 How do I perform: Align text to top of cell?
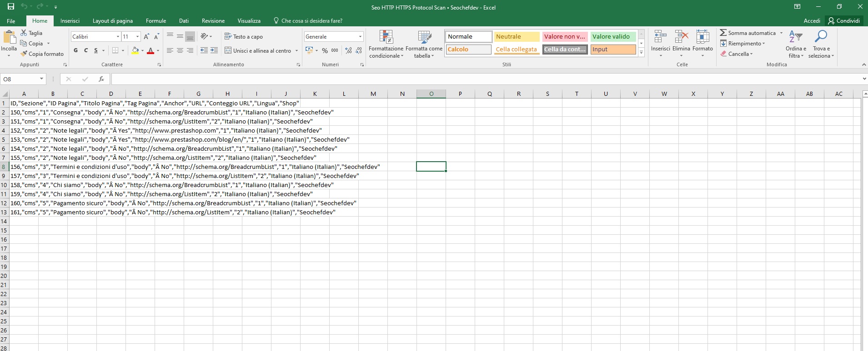[x=170, y=36]
